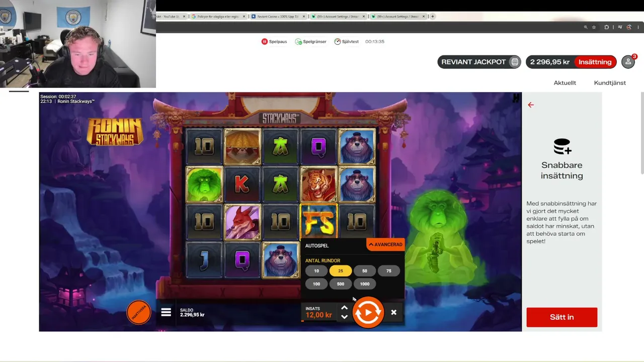Click the Insats bet amount 12,00 kr

point(318,315)
